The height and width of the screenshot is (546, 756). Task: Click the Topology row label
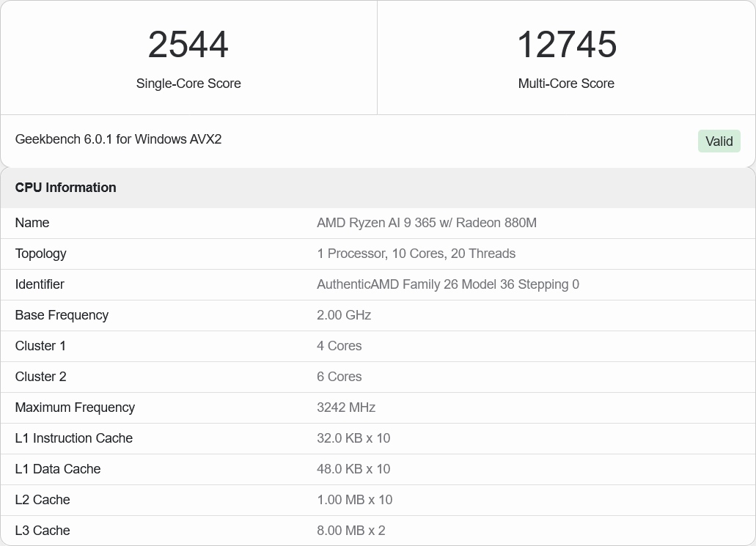coord(40,254)
